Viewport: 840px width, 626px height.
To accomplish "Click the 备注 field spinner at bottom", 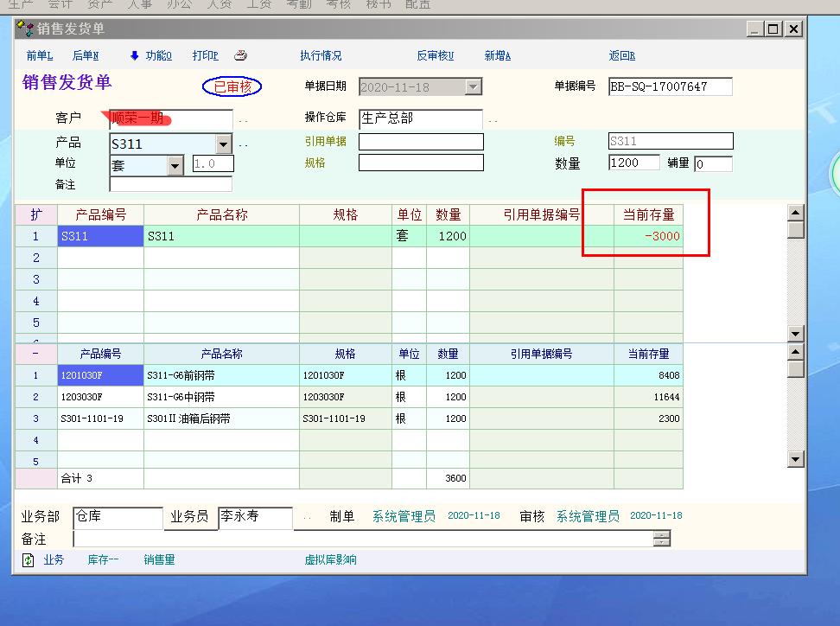I will [662, 539].
